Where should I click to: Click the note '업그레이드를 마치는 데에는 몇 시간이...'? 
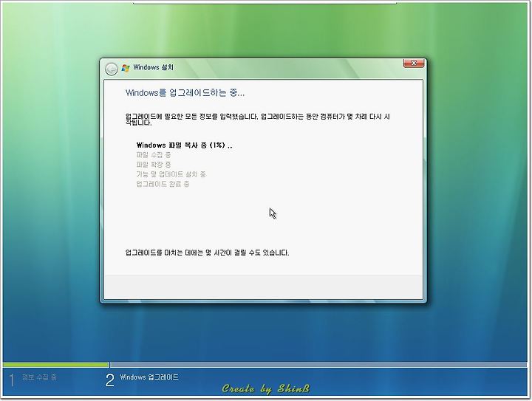coord(207,253)
